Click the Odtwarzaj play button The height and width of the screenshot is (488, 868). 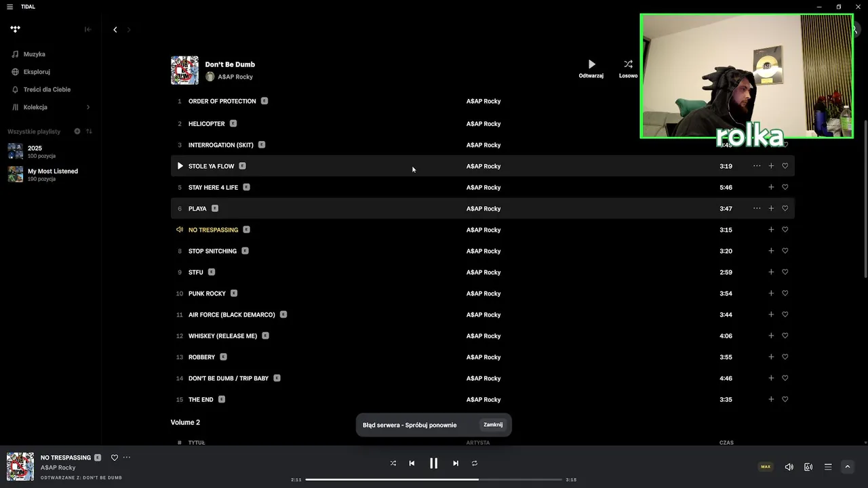(591, 68)
